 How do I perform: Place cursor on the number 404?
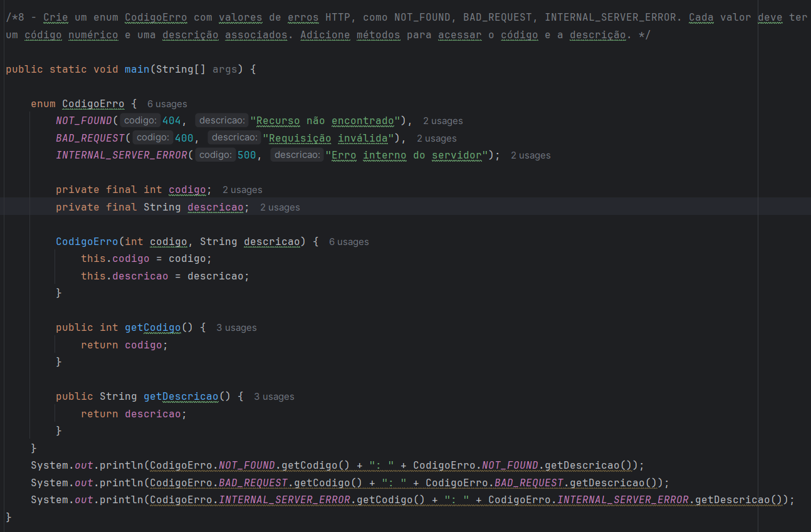pos(172,121)
